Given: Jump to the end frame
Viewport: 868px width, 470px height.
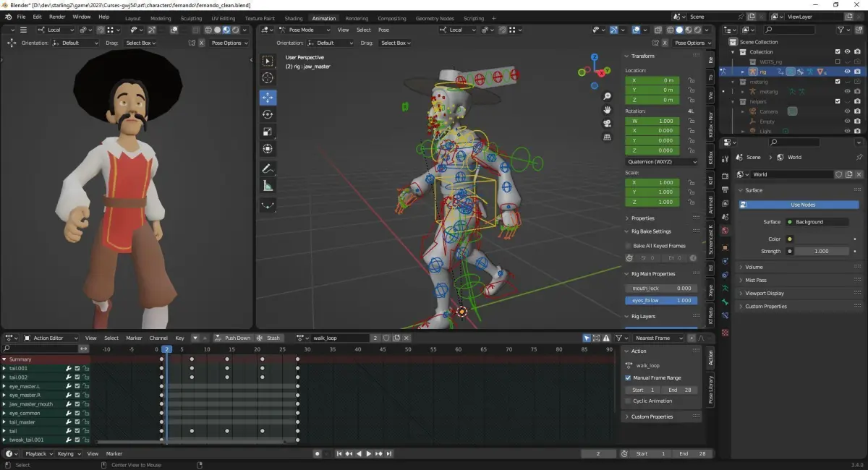Looking at the screenshot, I should pyautogui.click(x=389, y=453).
